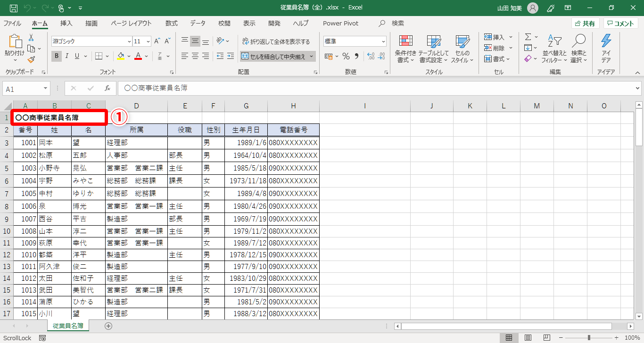
Task: Apply comma style number format
Action: [x=356, y=57]
